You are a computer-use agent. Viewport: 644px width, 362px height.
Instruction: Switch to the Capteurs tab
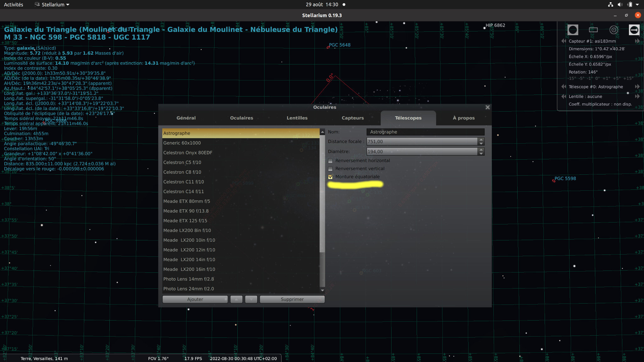coord(353,118)
